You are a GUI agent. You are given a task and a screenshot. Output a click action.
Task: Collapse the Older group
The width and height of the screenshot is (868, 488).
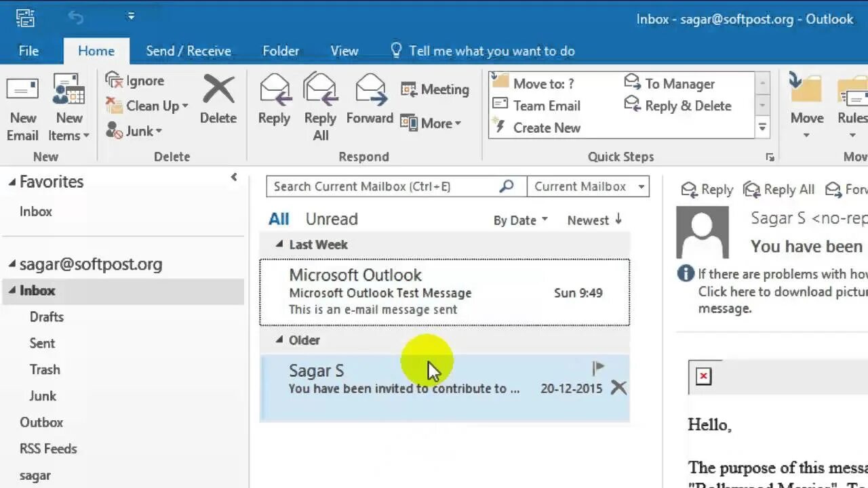pyautogui.click(x=279, y=340)
